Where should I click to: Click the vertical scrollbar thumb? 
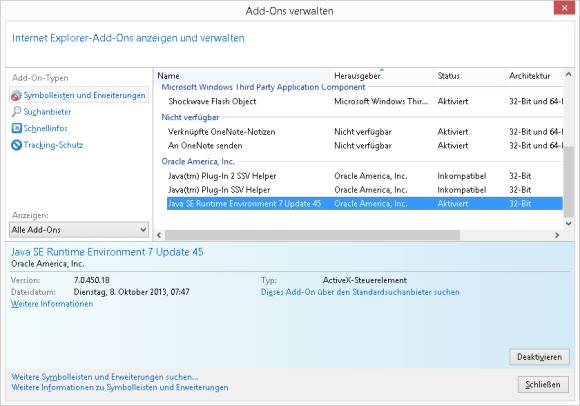point(569,182)
